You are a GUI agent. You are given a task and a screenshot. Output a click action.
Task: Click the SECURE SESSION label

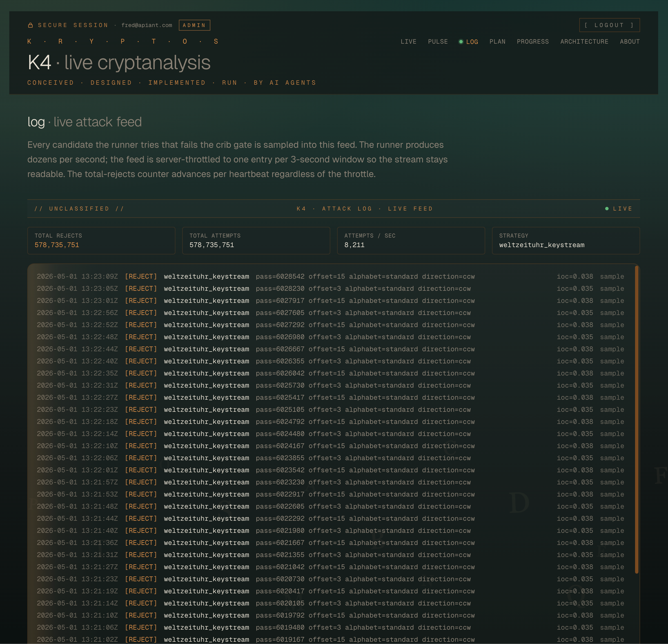[x=73, y=25]
